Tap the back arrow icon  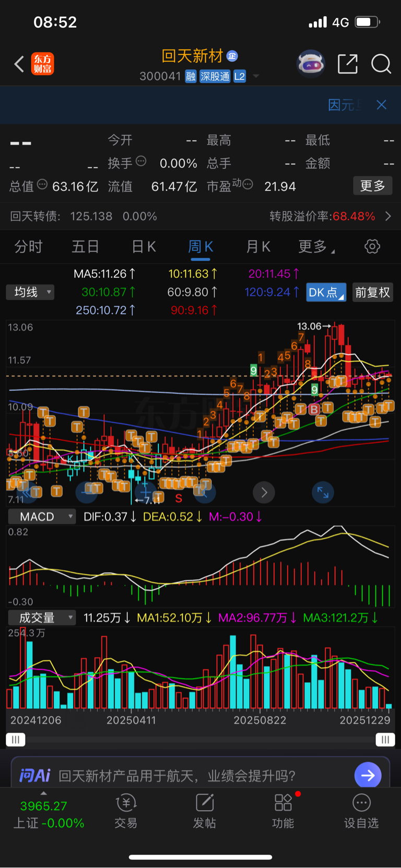[x=19, y=64]
